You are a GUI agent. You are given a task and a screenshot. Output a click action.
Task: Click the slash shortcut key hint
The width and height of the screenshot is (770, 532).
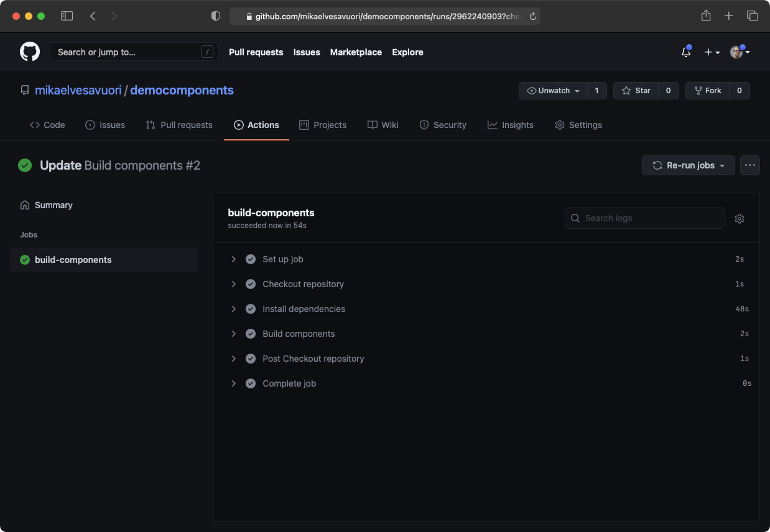click(x=207, y=52)
